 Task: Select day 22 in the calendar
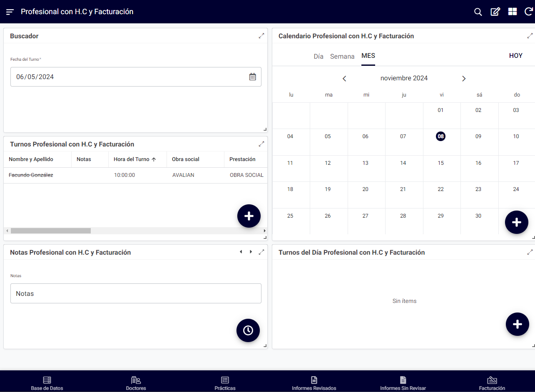440,189
